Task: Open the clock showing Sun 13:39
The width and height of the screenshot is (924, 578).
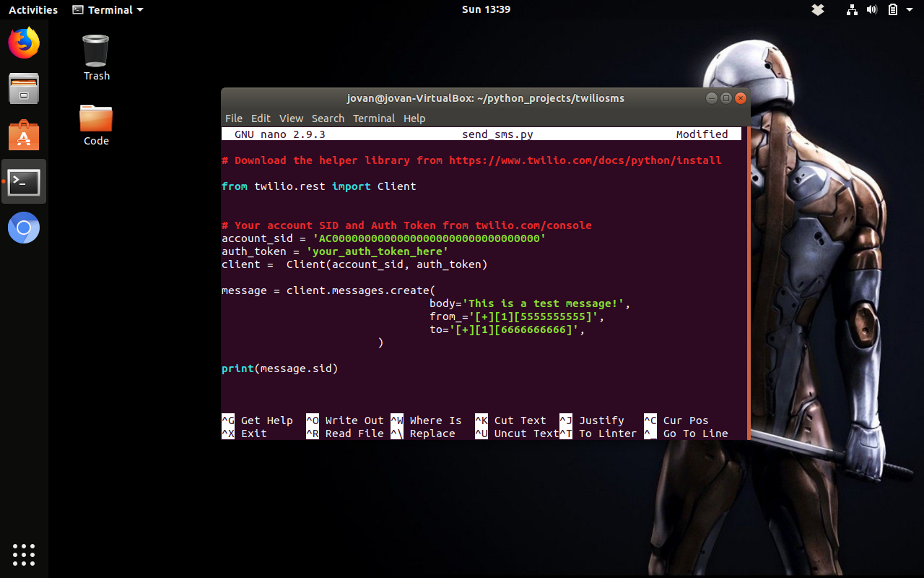Action: click(486, 10)
